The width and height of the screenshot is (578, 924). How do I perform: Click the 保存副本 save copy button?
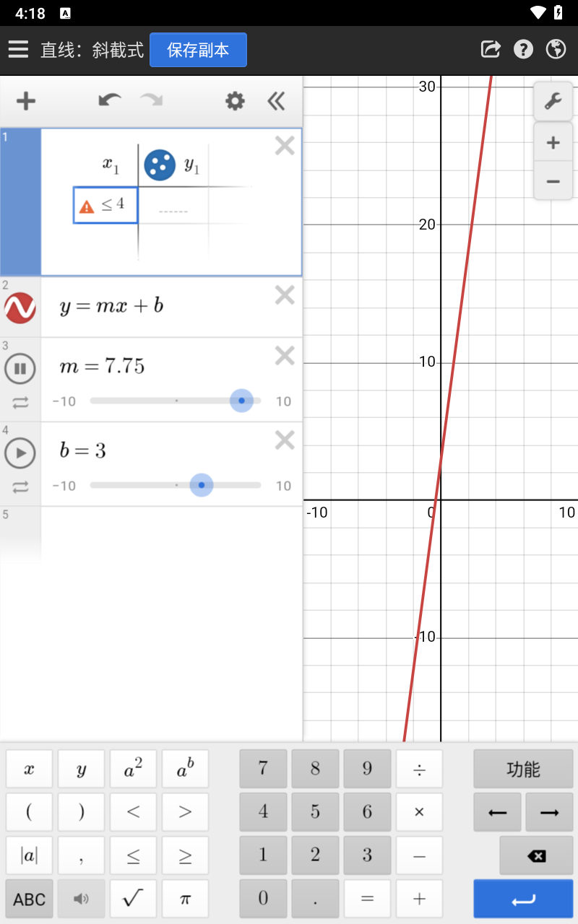[198, 50]
